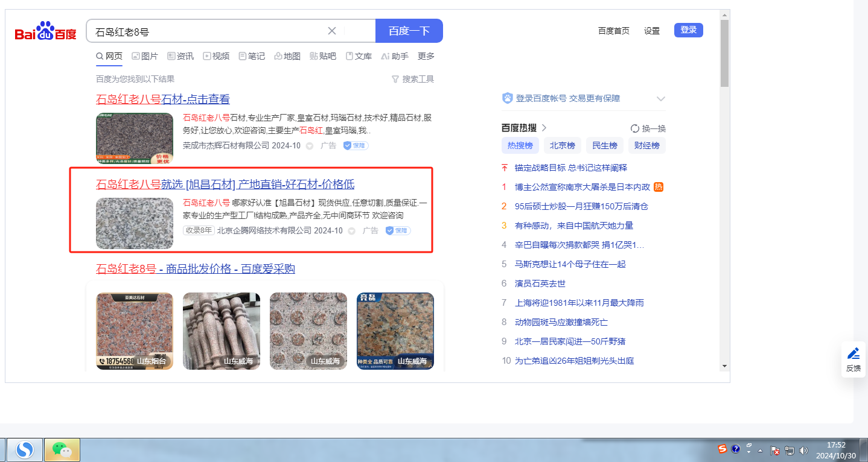Screen dimensions: 868x462
Task: Switch to the 地图 tab
Action: [287, 56]
